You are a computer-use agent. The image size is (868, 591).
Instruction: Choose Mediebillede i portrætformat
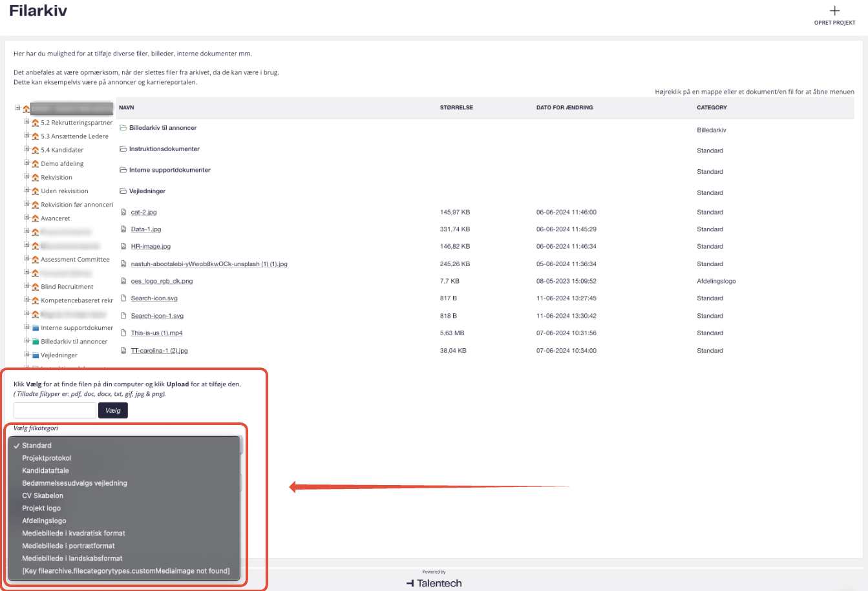pyautogui.click(x=124, y=546)
